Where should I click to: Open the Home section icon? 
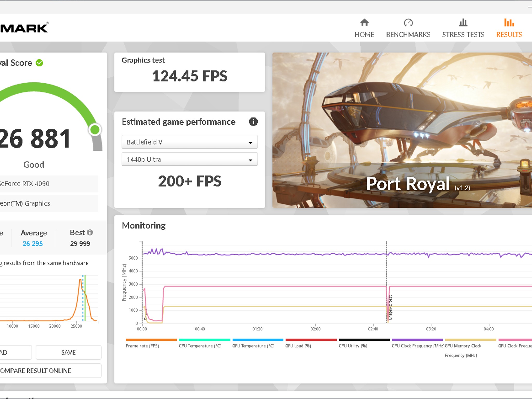click(x=364, y=23)
